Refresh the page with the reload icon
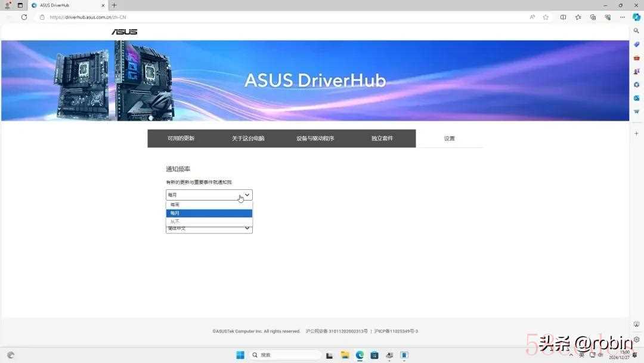 24,17
